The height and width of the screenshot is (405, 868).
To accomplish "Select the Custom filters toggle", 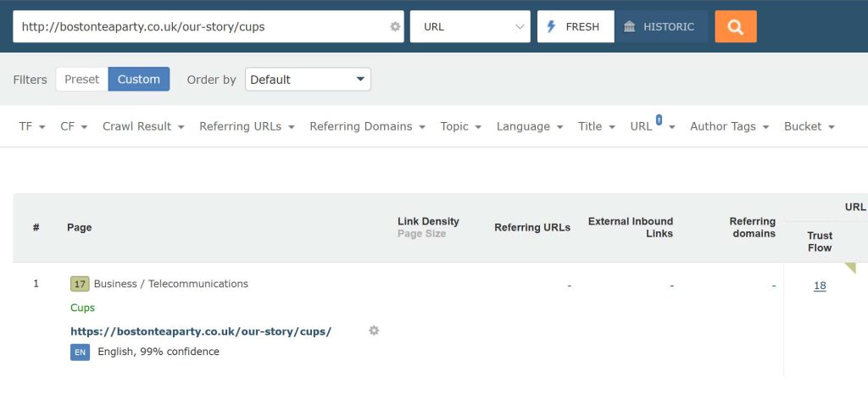I will coord(139,79).
